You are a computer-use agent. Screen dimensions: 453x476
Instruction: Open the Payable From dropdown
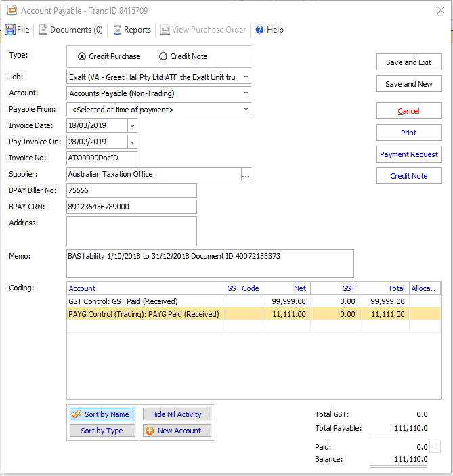pyautogui.click(x=246, y=110)
